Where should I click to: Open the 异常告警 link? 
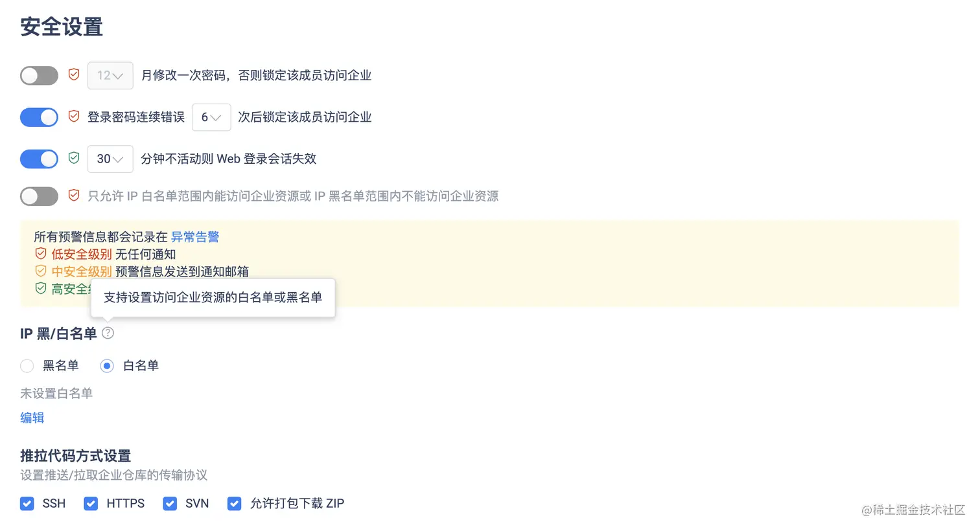195,237
